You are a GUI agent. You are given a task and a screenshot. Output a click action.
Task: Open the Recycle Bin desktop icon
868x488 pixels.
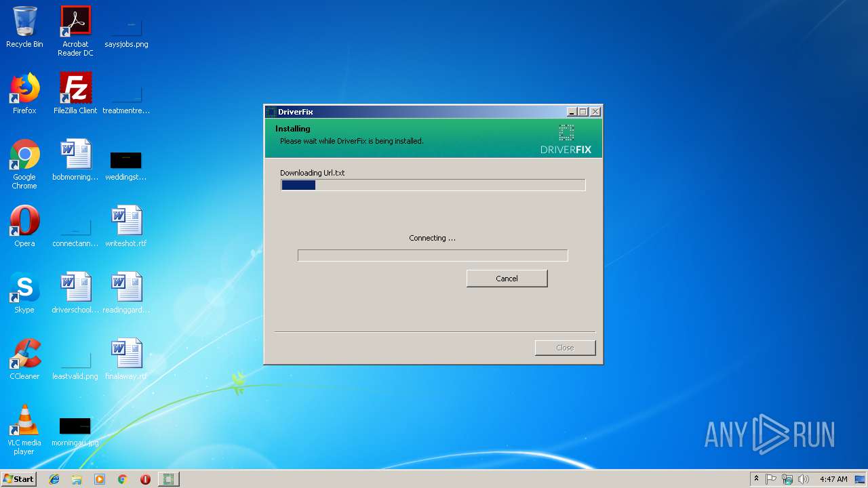(24, 27)
